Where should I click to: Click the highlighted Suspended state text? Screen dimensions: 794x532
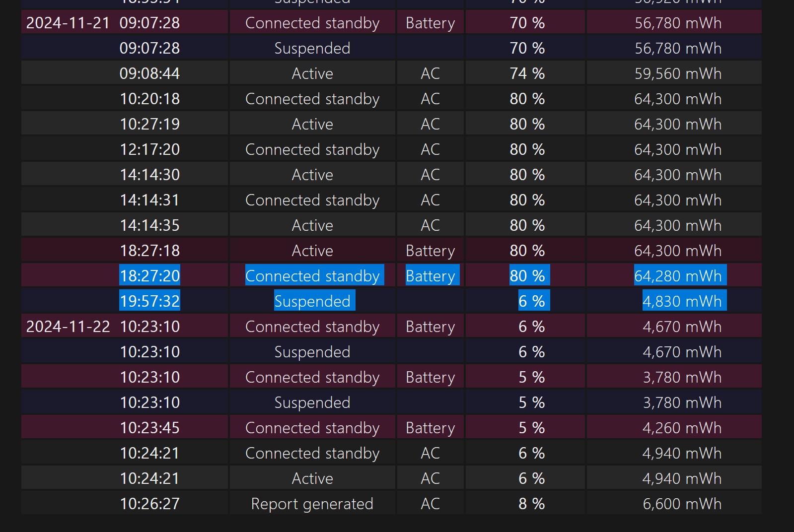pos(312,301)
